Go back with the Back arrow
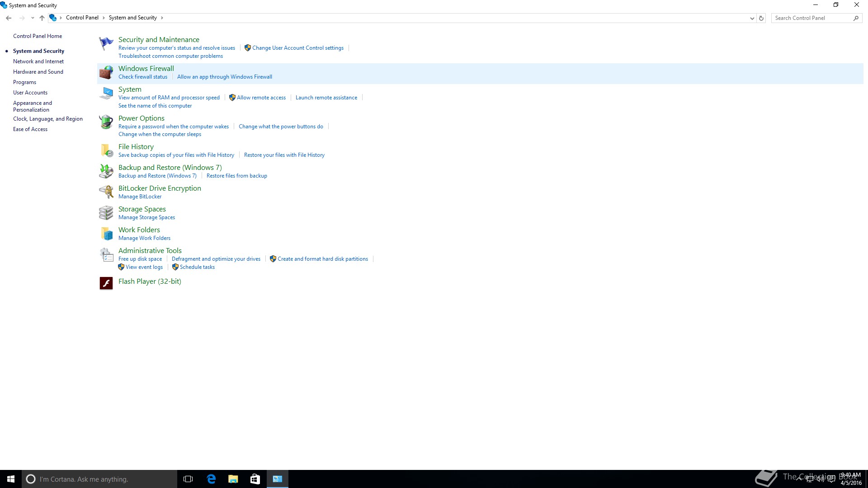The image size is (868, 488). point(9,18)
